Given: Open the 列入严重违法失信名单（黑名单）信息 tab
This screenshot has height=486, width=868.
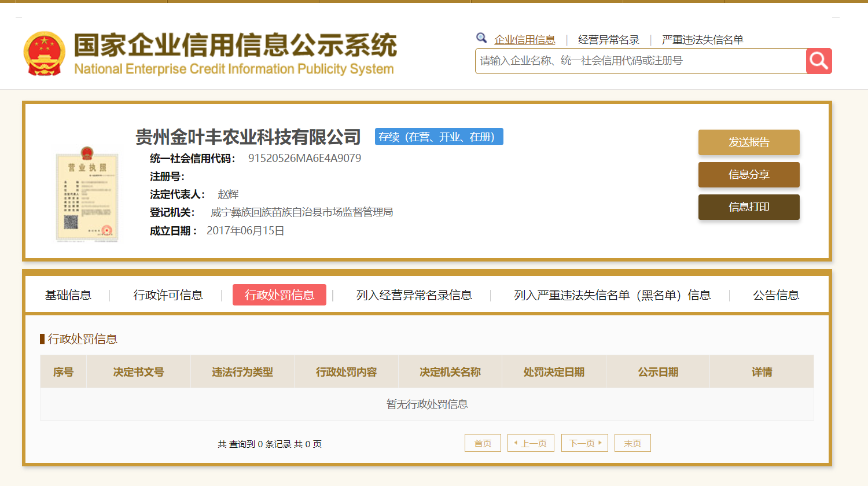Looking at the screenshot, I should [x=612, y=295].
